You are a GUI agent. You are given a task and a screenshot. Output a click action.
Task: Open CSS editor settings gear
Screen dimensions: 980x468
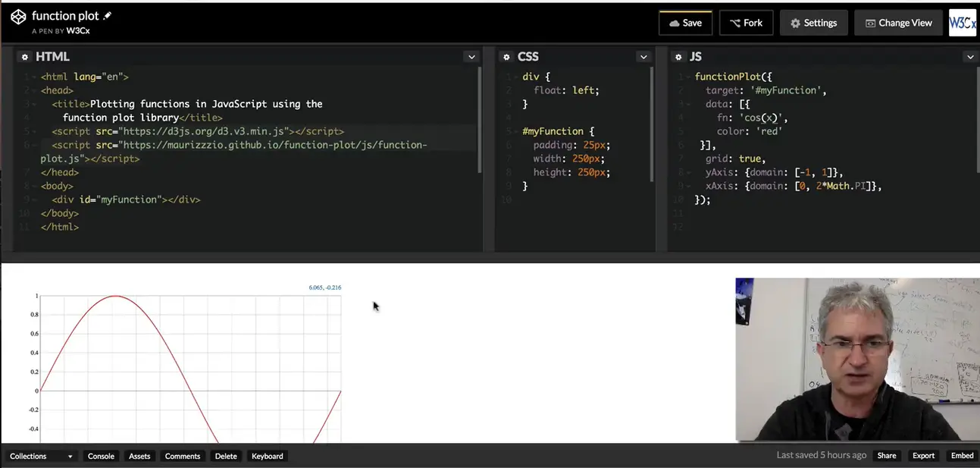click(506, 57)
